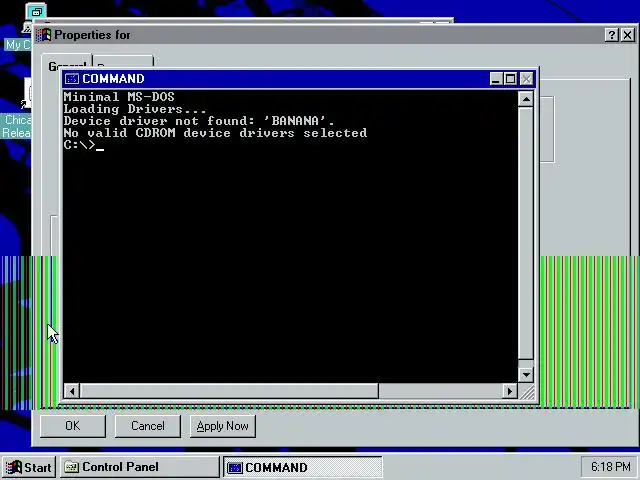
Task: Click the Apply Now button
Action: (222, 426)
